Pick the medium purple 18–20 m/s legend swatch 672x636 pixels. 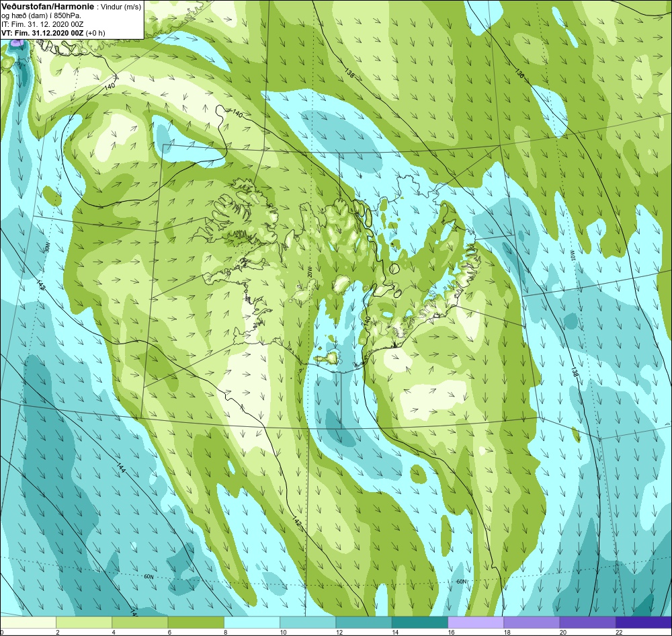pos(532,623)
